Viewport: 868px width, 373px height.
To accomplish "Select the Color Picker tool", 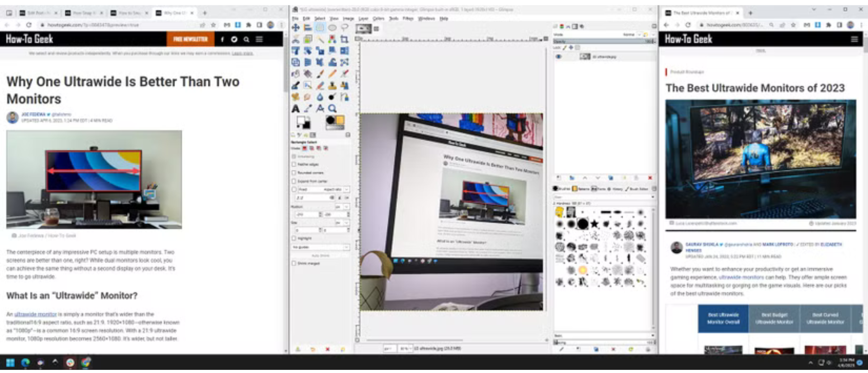I will point(307,108).
